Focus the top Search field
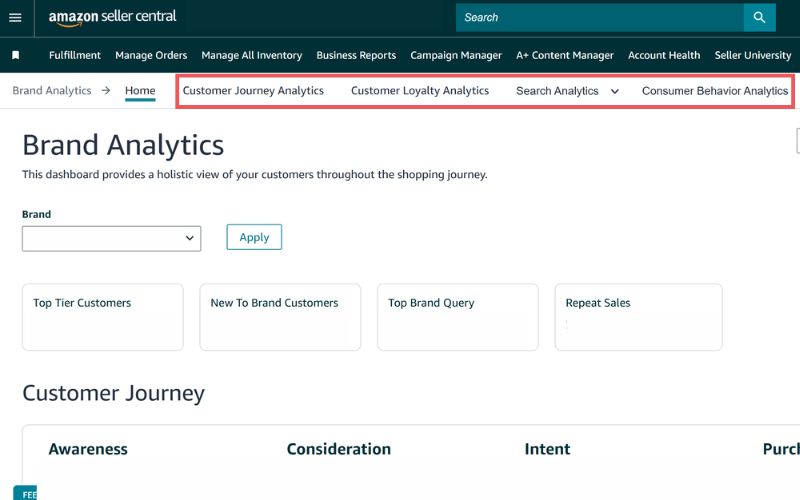 (599, 17)
